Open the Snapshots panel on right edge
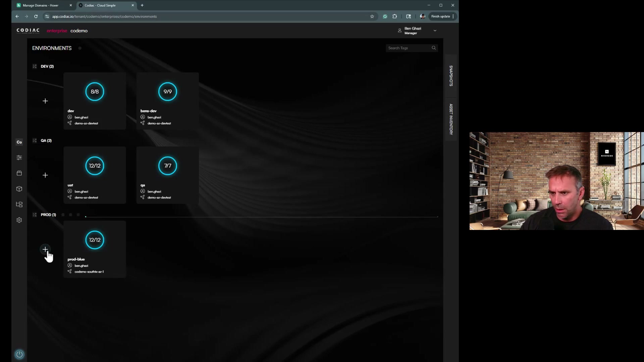Screen dimensions: 644x362 (x=451, y=76)
